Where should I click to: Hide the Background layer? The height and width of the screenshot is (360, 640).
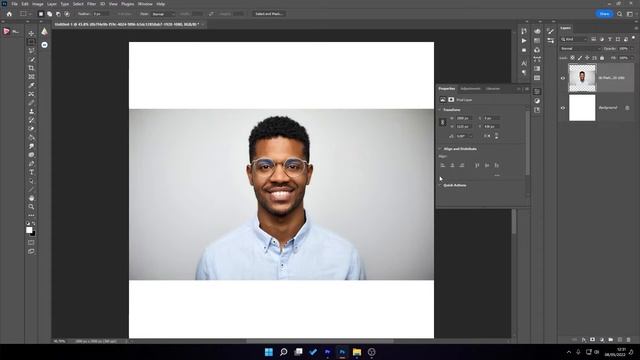point(563,108)
